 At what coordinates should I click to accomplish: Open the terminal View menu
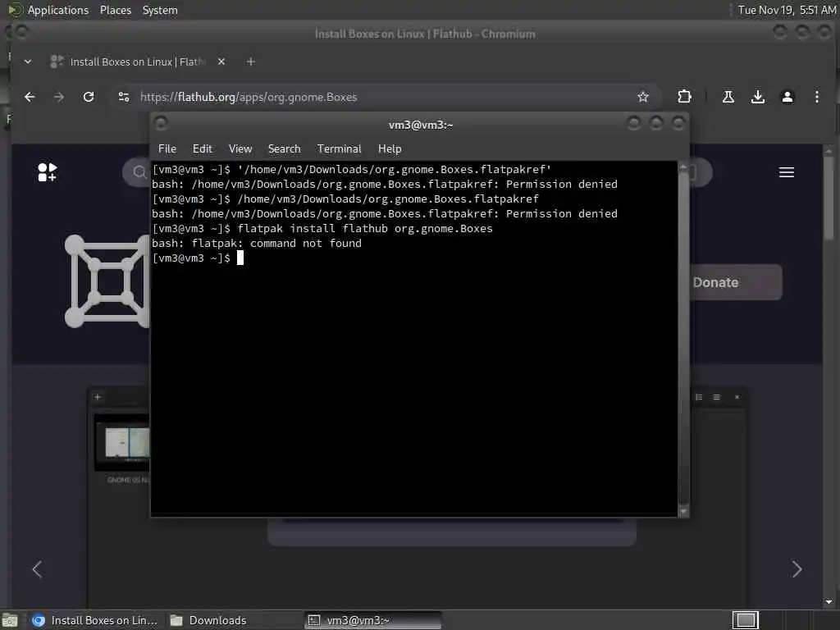(240, 149)
